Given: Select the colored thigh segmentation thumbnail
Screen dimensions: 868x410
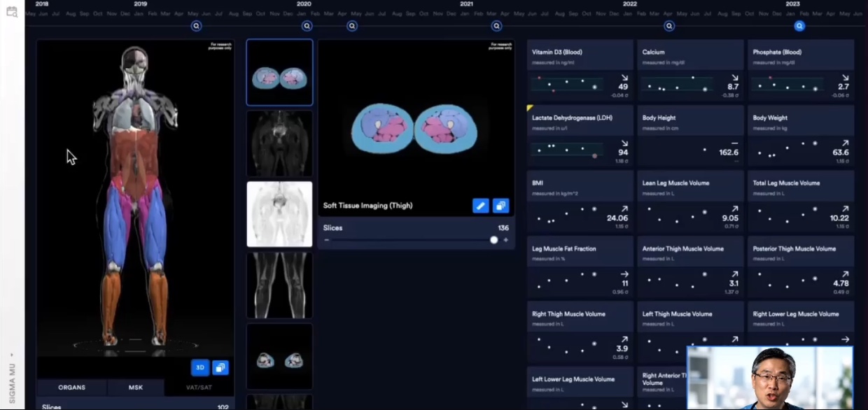Looking at the screenshot, I should coord(279,73).
